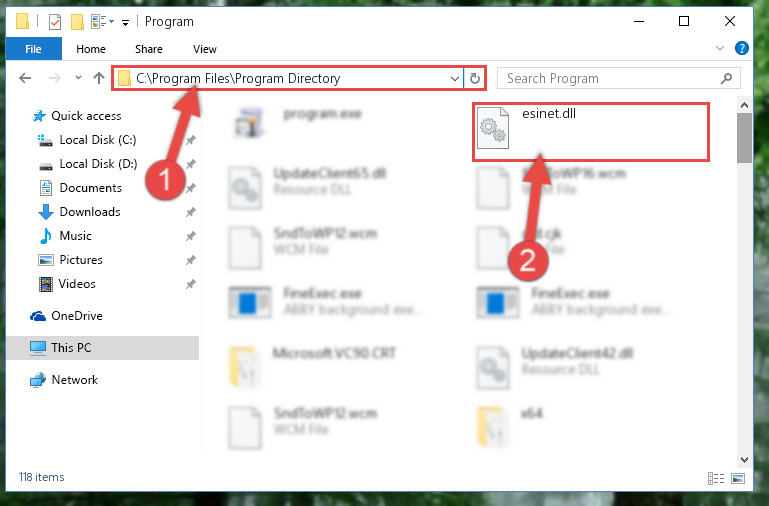Unpin Pictures from Quick access
Image resolution: width=769 pixels, height=506 pixels.
click(x=190, y=260)
